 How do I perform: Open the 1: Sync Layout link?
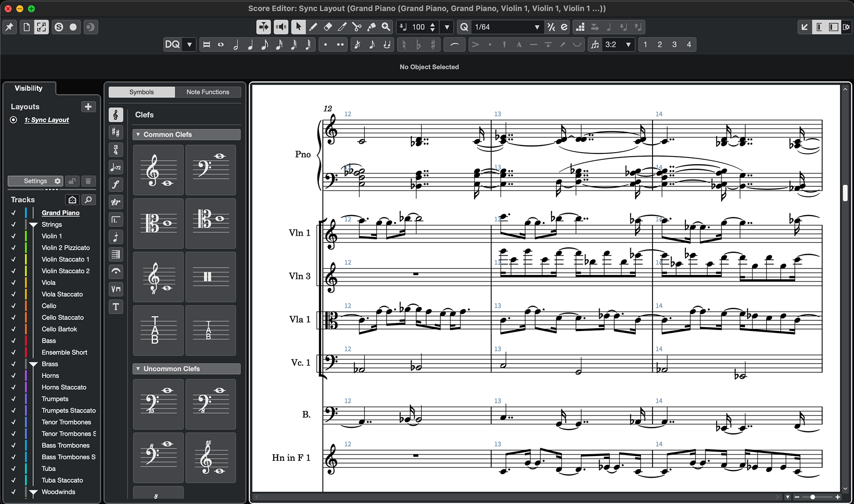[x=47, y=120]
